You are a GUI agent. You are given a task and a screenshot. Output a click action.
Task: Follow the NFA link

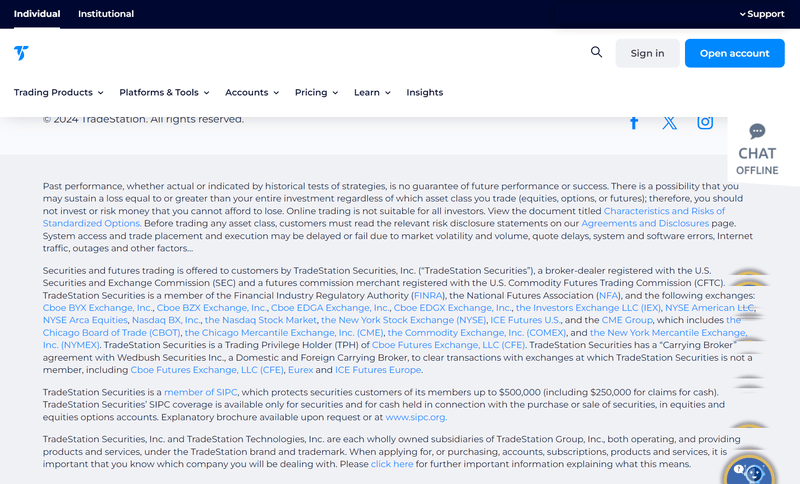(608, 296)
